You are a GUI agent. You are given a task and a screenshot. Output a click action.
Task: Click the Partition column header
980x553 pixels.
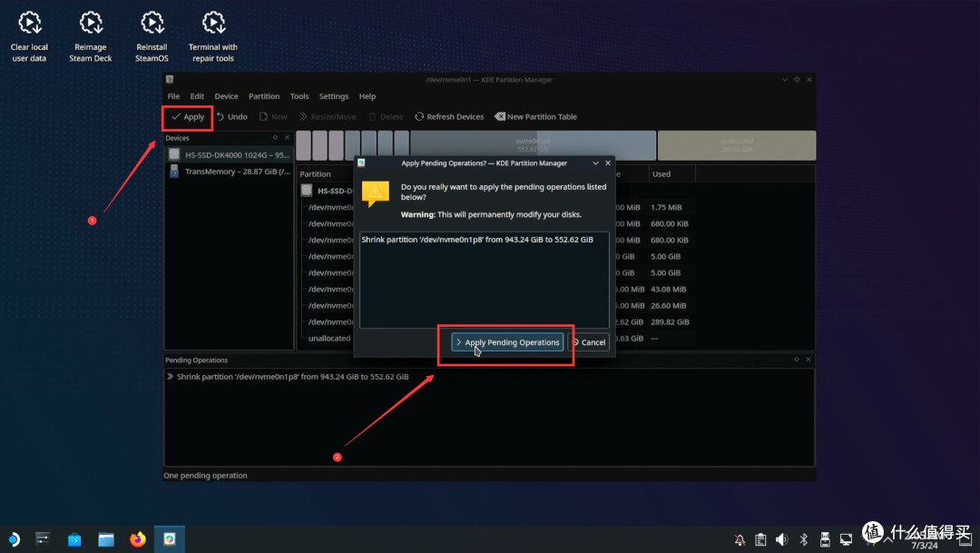point(315,174)
